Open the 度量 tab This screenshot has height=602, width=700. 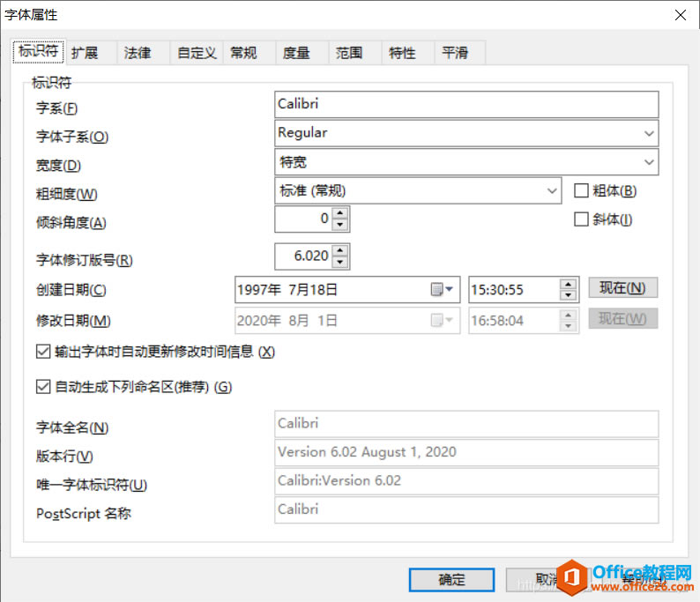[302, 53]
